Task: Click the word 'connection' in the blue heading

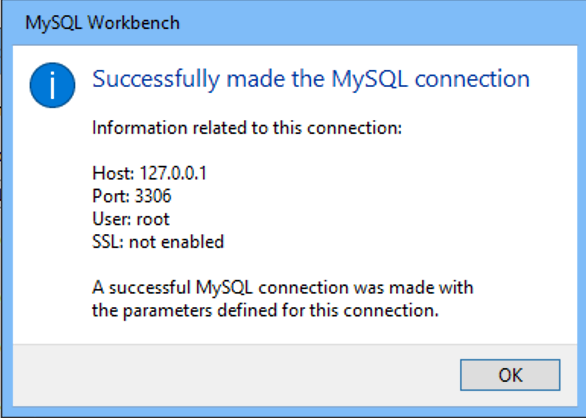Action: (472, 79)
